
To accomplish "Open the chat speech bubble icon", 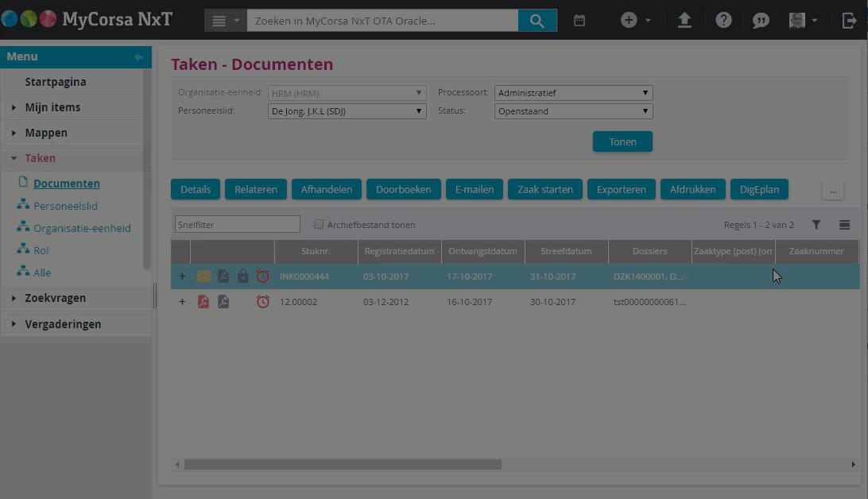I will click(761, 21).
